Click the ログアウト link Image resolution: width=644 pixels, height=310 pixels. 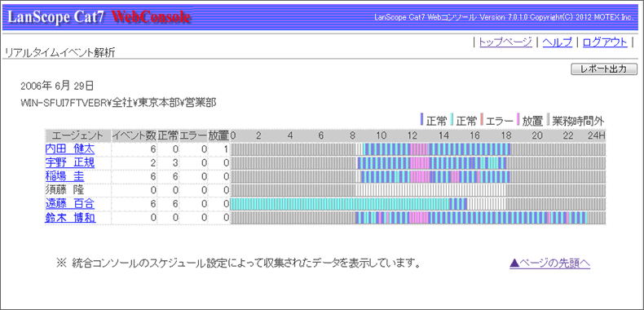(605, 42)
